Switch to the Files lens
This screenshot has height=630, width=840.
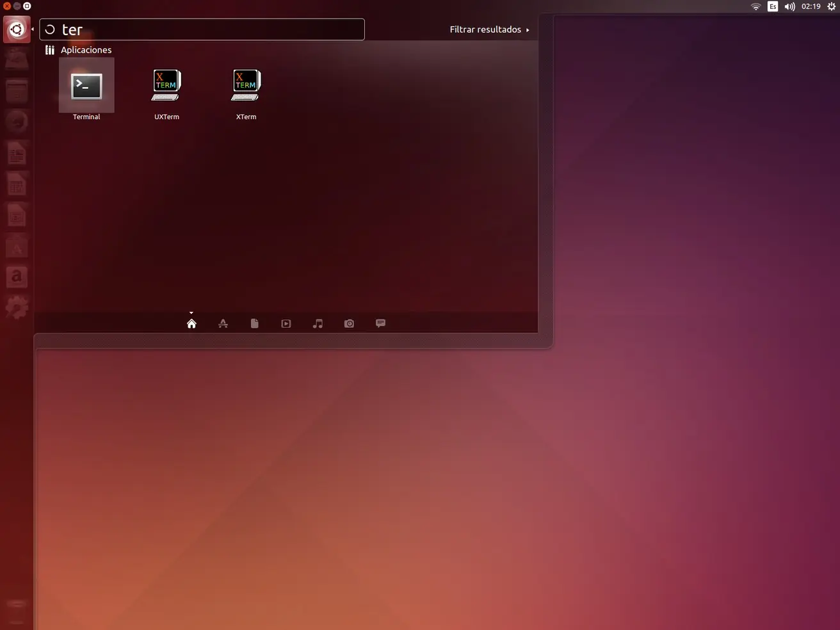(254, 323)
